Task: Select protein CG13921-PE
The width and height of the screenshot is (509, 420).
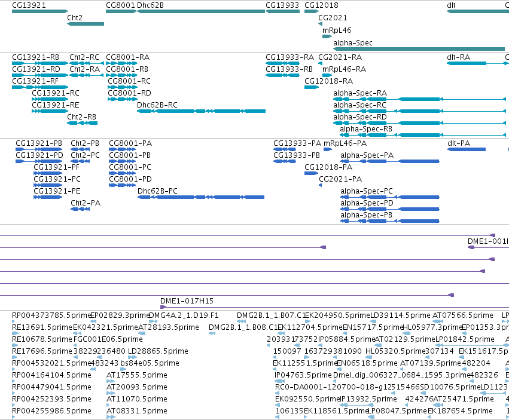Action: pyautogui.click(x=48, y=197)
